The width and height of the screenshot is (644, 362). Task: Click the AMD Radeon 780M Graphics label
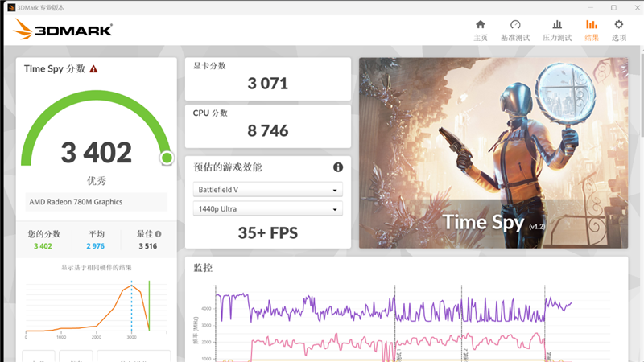tap(76, 202)
